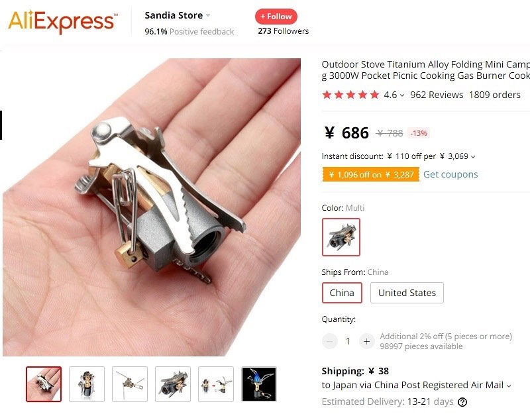Select the blue flame stove thumbnail

[x=259, y=384]
